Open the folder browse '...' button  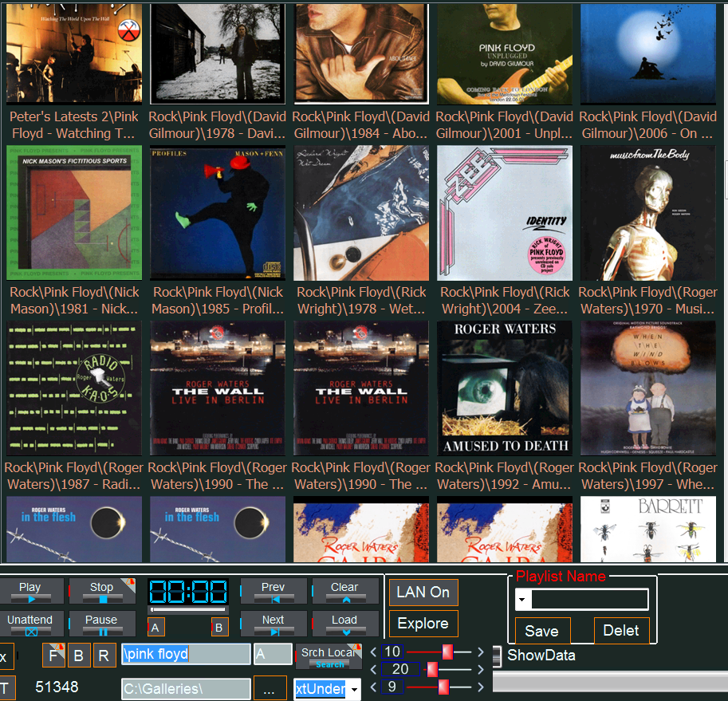tap(270, 688)
